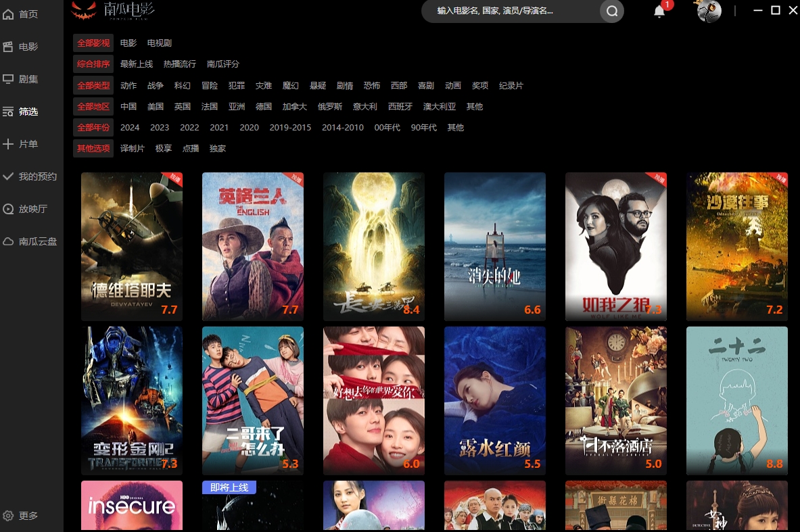Filter by 电视剧 category

[x=159, y=43]
